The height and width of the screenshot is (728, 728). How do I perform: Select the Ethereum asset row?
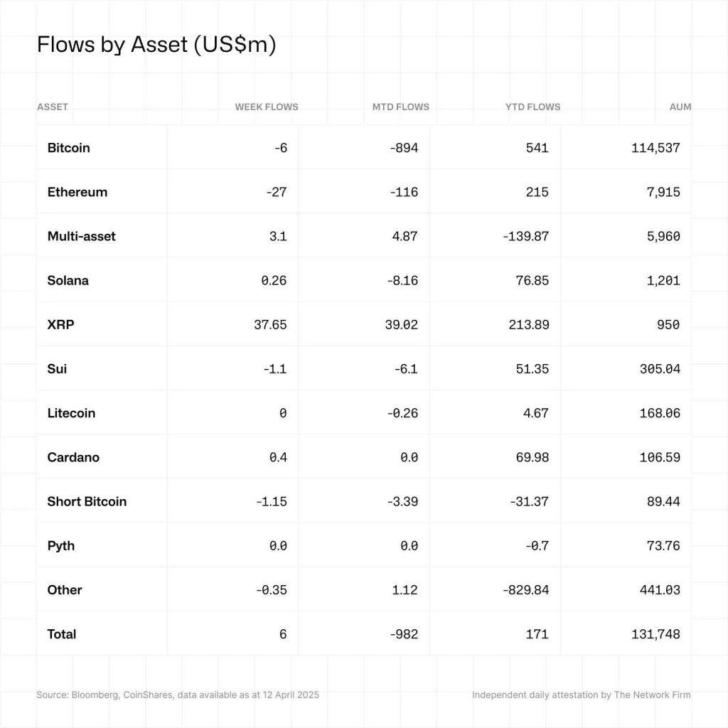[77, 192]
